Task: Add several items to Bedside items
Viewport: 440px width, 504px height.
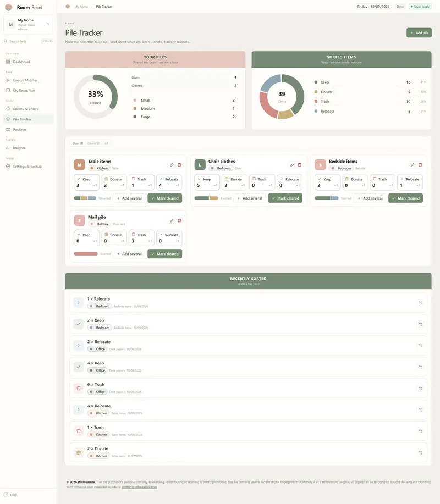Action: (370, 198)
